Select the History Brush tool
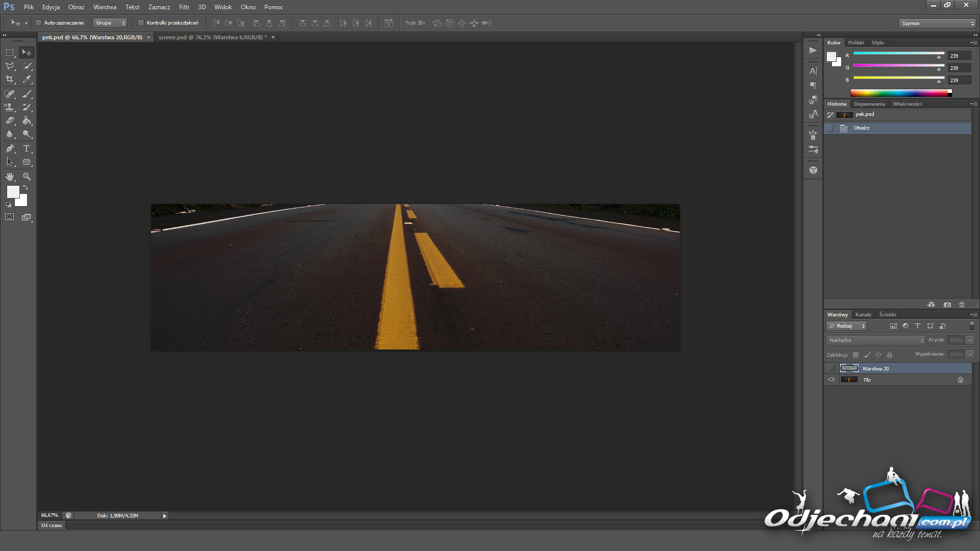980x551 pixels. click(x=27, y=107)
